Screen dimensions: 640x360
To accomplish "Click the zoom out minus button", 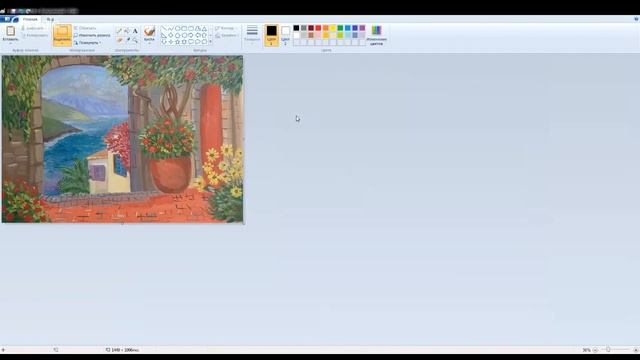I will click(595, 350).
